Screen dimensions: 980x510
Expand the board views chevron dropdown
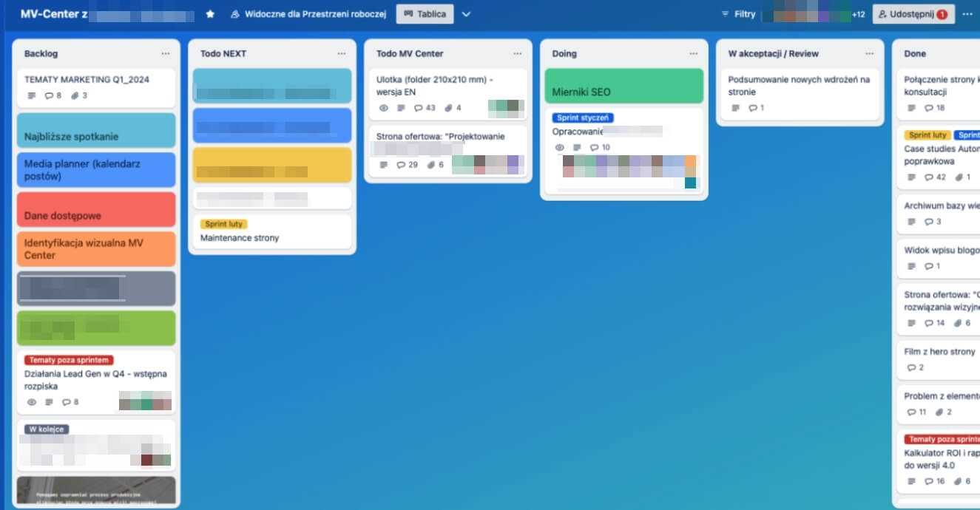point(466,14)
